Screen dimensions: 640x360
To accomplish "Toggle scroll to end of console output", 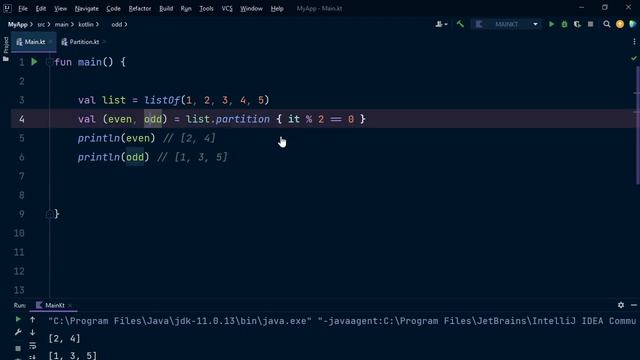I will (x=33, y=357).
